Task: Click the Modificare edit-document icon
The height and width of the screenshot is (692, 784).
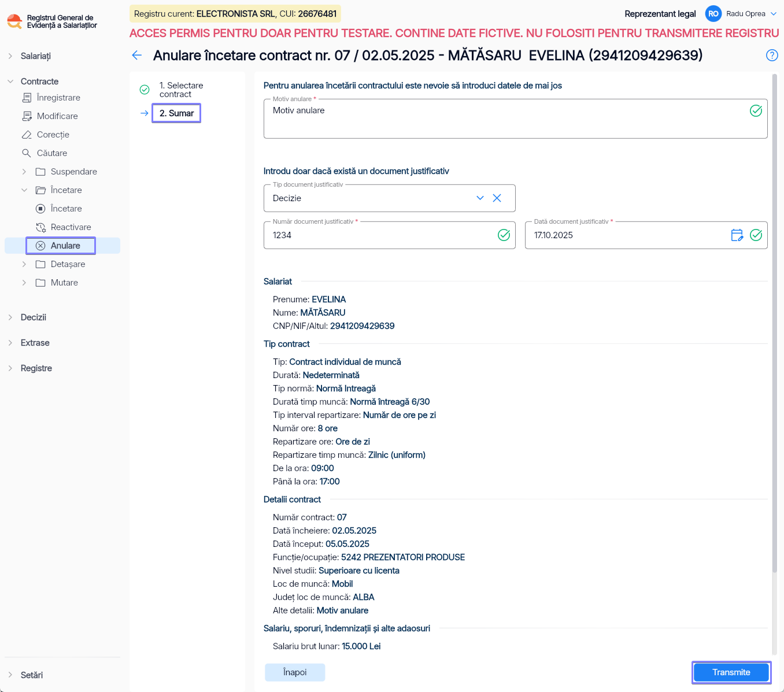Action: 27,116
